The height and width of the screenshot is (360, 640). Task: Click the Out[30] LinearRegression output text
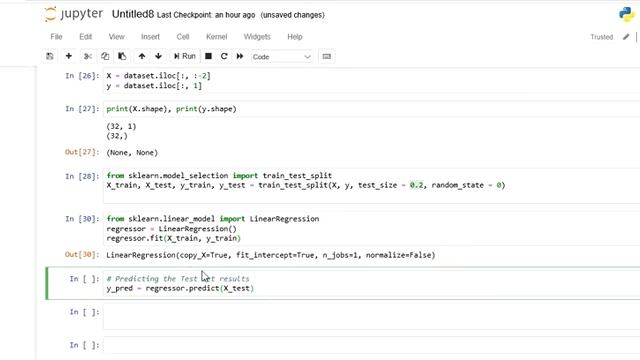point(271,255)
